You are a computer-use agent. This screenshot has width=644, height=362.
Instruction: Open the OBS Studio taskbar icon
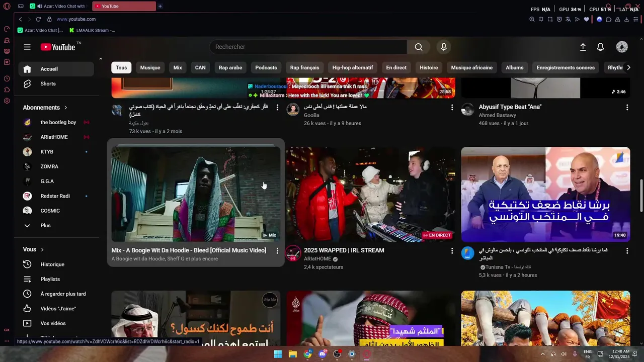point(337,354)
